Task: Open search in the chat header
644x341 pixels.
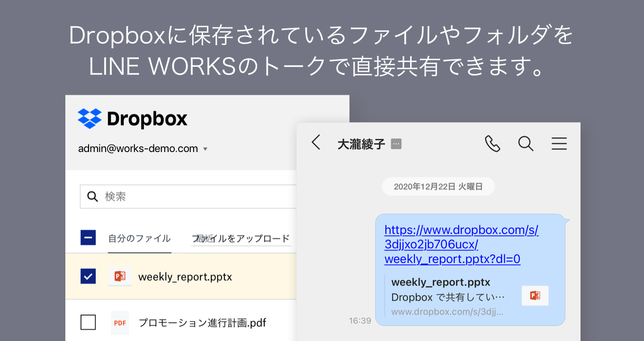Action: (x=526, y=144)
